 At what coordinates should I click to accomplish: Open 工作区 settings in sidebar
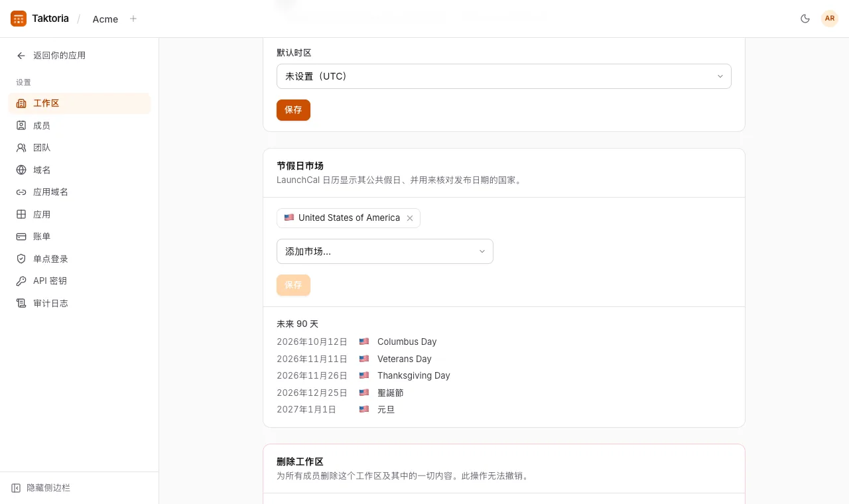(80, 103)
